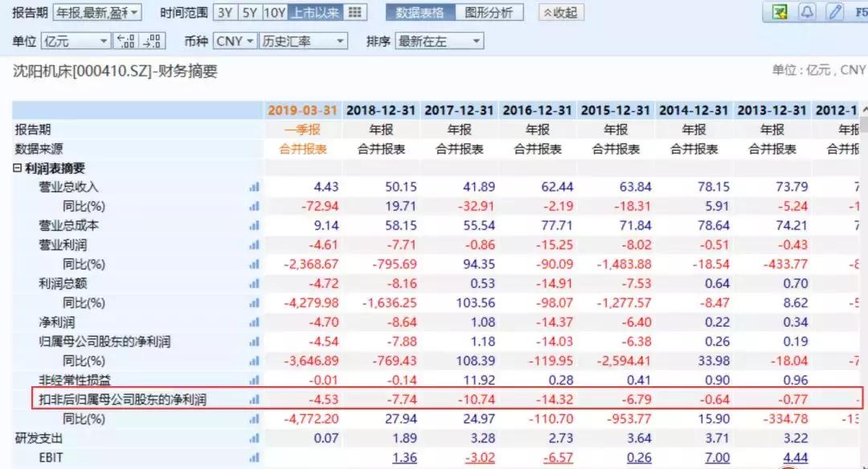Open chart icon for 同比 row under 归属母公司股东的净利润
The image size is (868, 469).
tap(254, 361)
